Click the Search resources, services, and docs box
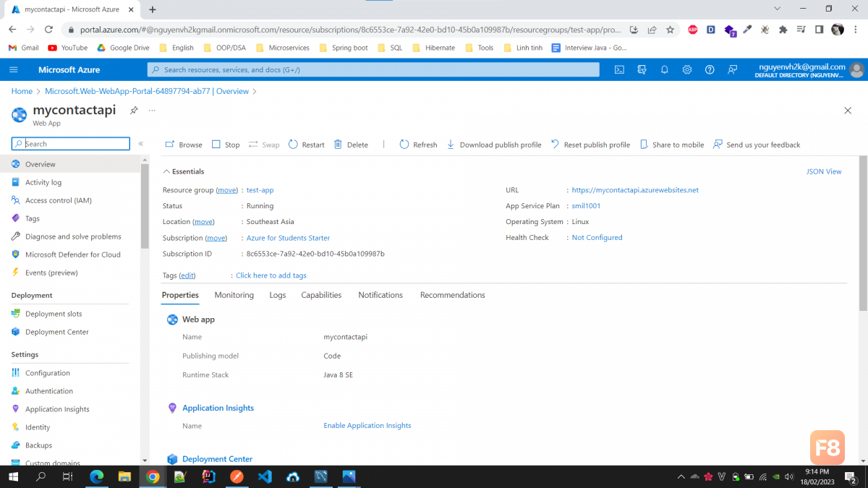 click(373, 69)
